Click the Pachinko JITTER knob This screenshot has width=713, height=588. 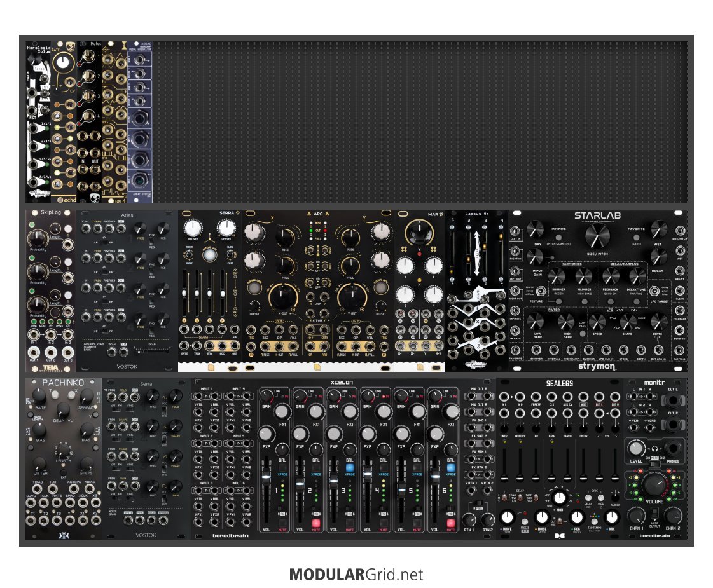click(40, 463)
